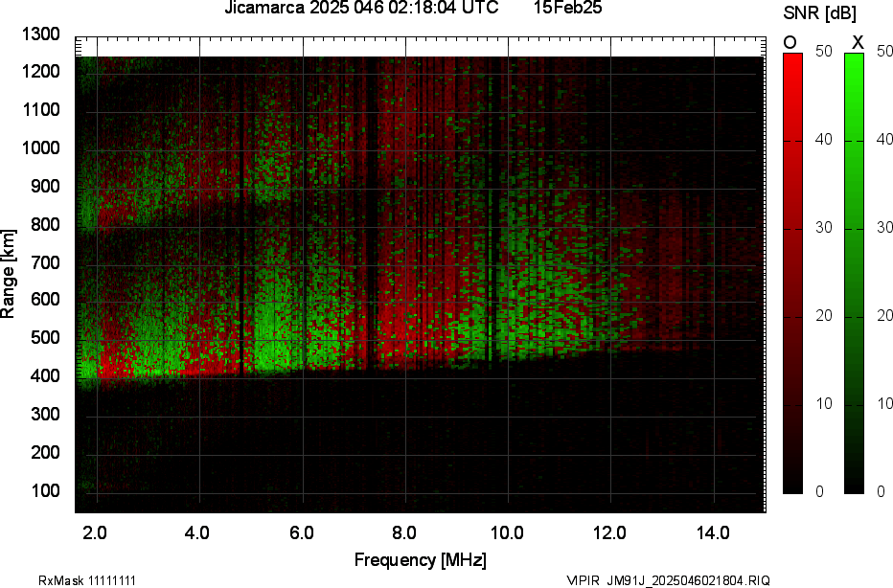The width and height of the screenshot is (893, 588).
Task: Click the 10 tick beside the red color bar
Action: tap(823, 403)
